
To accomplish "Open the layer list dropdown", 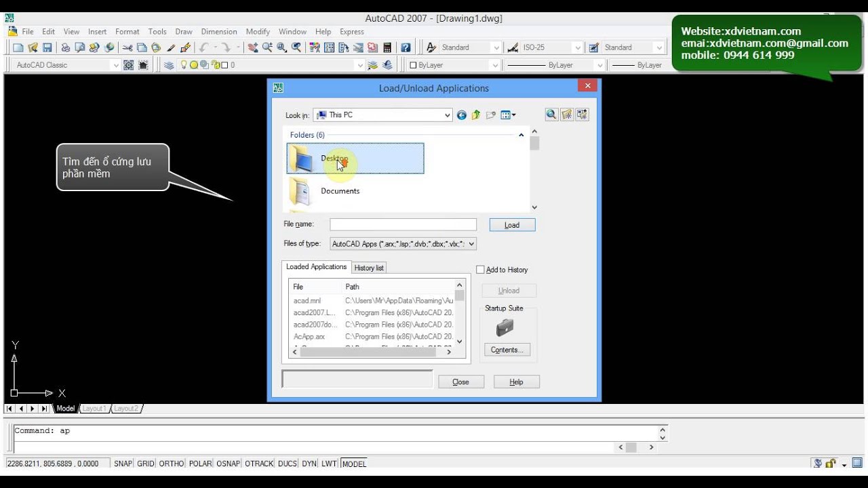I will click(360, 65).
